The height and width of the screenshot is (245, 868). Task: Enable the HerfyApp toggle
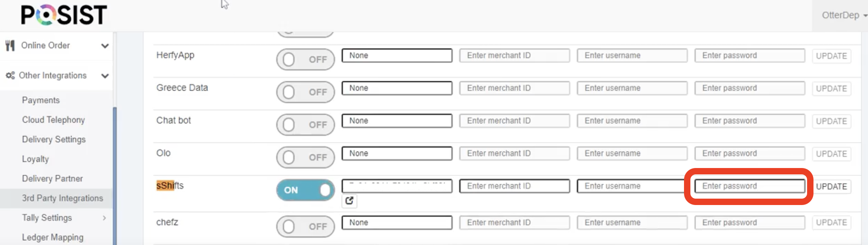tap(305, 60)
